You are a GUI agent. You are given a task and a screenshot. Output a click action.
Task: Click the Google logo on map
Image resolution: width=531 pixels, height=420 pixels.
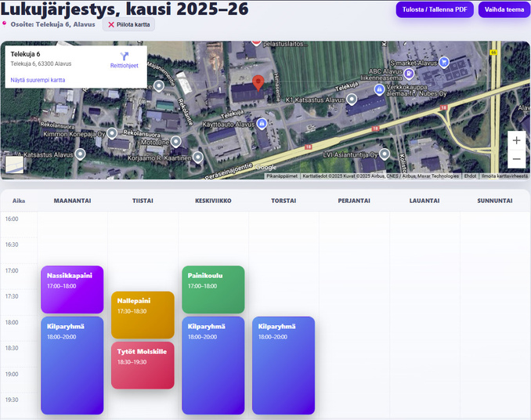point(265,168)
